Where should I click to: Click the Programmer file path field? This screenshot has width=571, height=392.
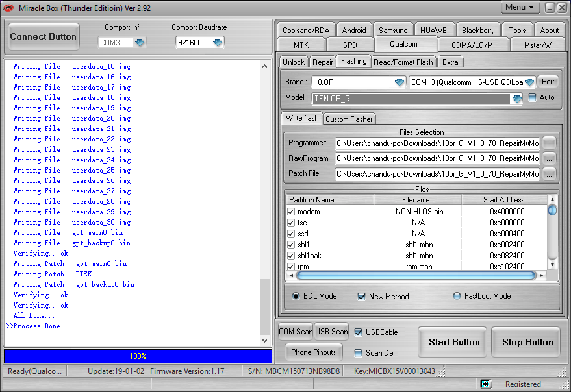[437, 143]
